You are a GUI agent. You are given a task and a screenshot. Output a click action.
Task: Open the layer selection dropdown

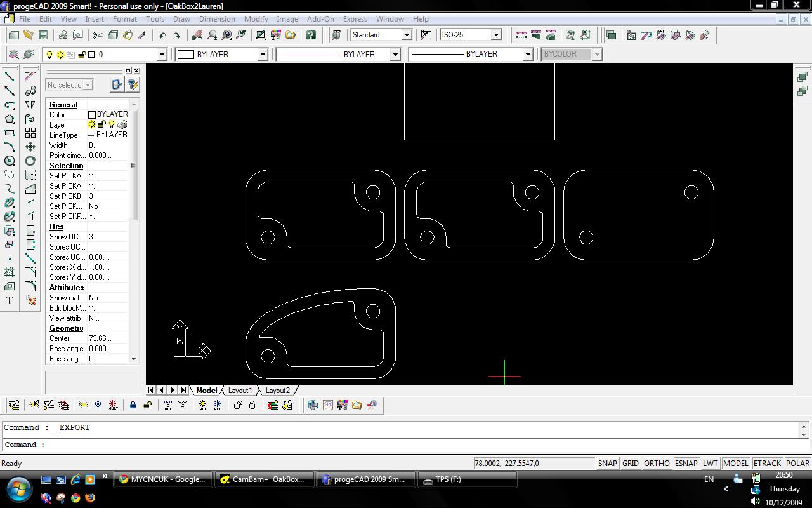point(161,55)
